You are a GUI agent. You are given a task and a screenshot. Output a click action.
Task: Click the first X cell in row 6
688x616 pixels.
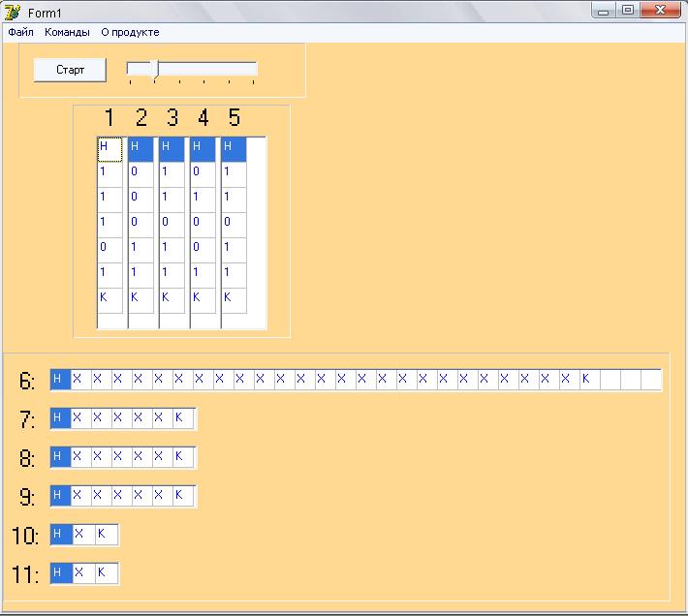point(81,380)
